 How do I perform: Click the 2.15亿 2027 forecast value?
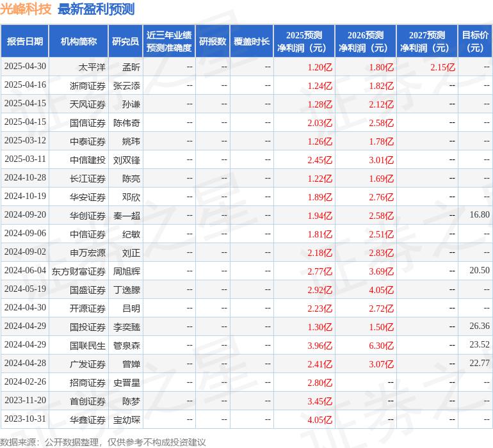point(442,67)
